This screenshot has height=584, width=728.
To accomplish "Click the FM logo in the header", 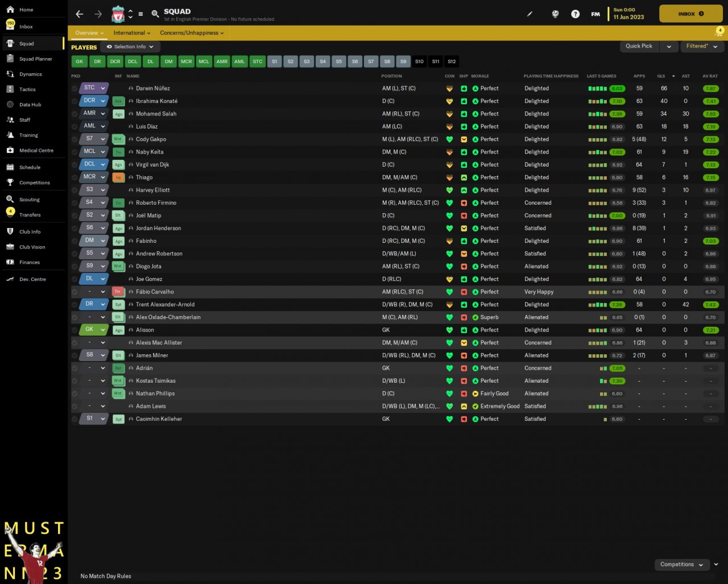I will [x=595, y=14].
